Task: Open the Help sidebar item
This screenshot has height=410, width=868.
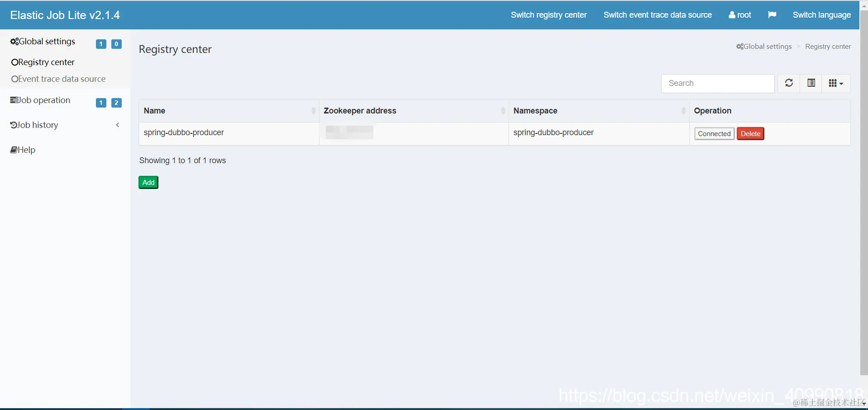Action: click(23, 150)
